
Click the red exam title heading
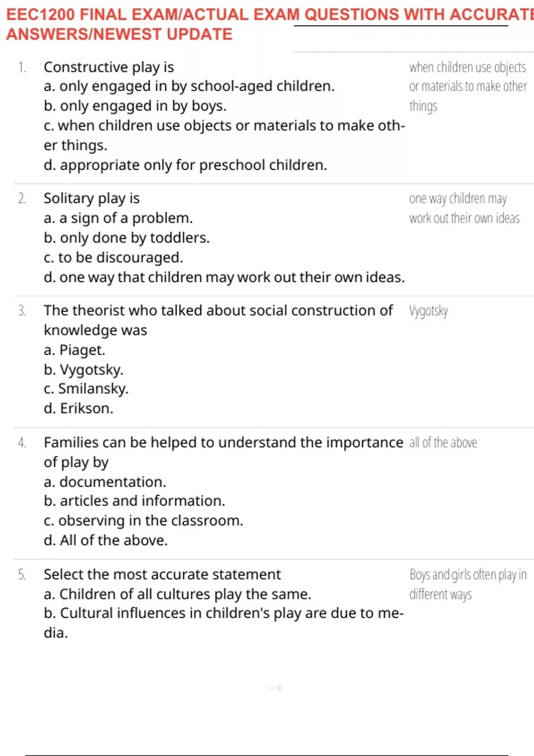(270, 24)
